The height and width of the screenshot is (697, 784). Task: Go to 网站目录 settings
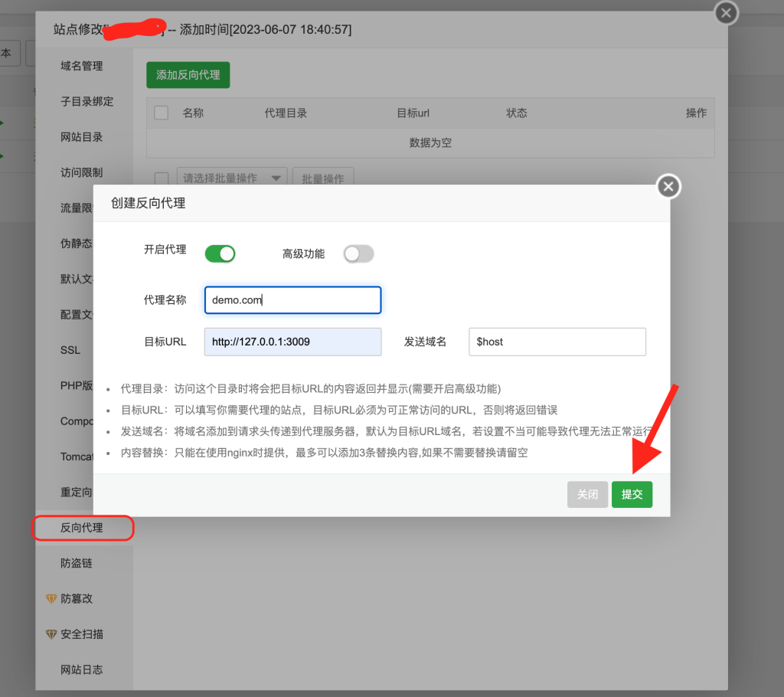81,137
